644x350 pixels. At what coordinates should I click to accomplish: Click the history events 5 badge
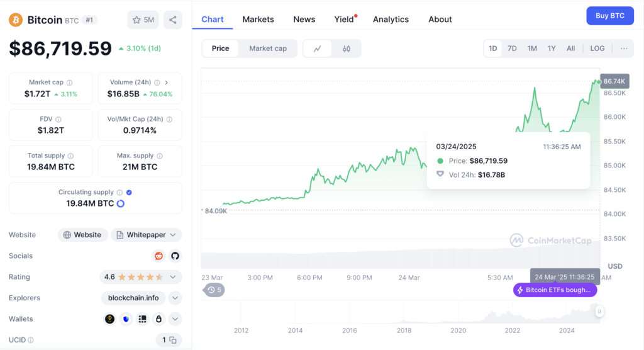[214, 290]
